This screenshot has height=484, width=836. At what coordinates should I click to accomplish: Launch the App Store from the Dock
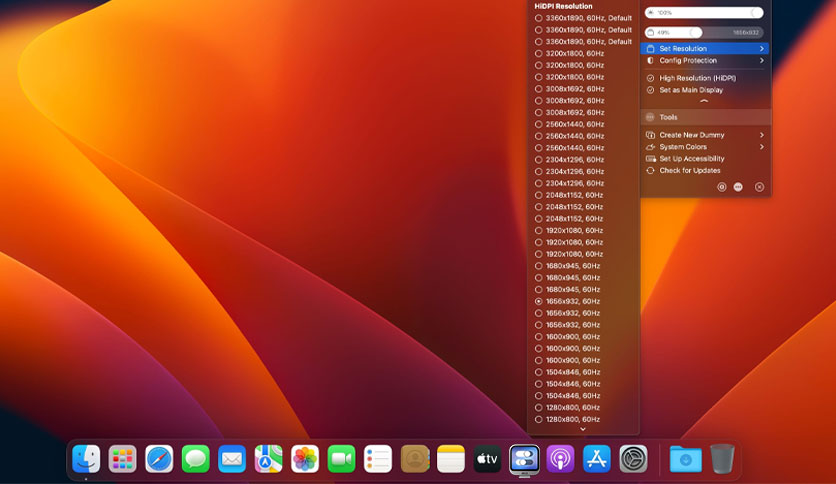pyautogui.click(x=597, y=459)
